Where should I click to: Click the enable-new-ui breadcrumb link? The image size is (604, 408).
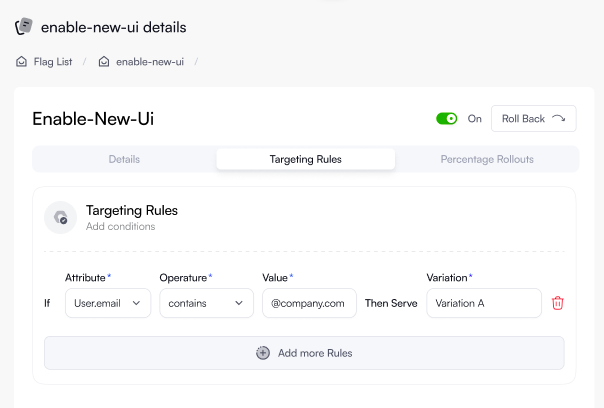click(x=150, y=62)
